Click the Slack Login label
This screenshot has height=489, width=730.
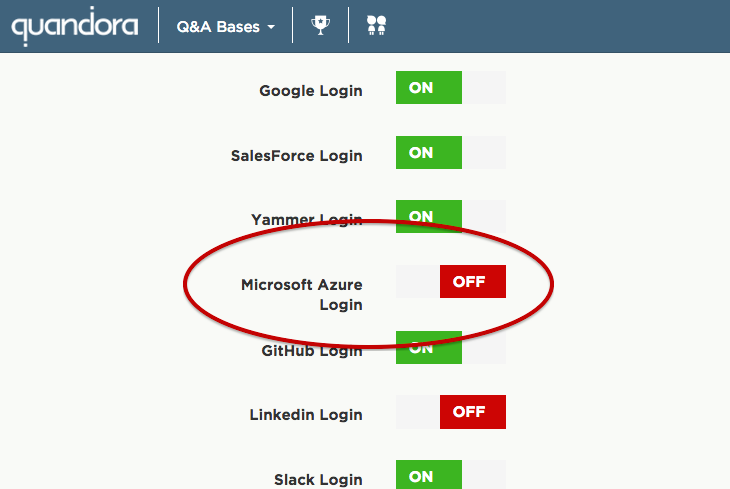318,479
